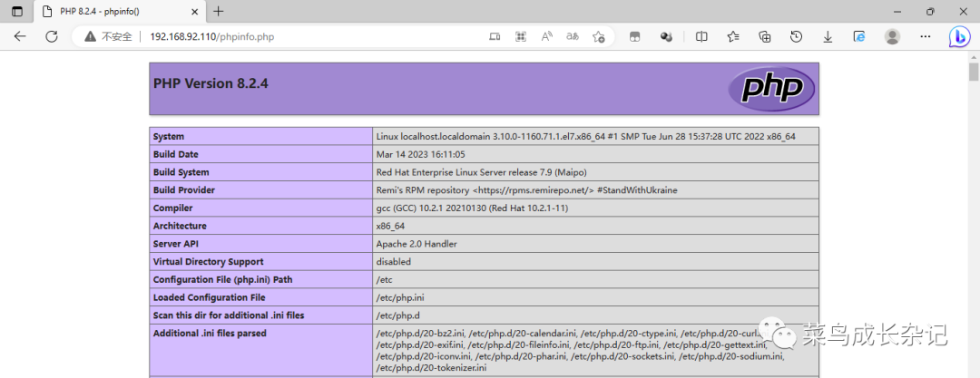Click the Apache 2.0 Handler value
Image resolution: width=980 pixels, height=378 pixels.
tap(416, 244)
